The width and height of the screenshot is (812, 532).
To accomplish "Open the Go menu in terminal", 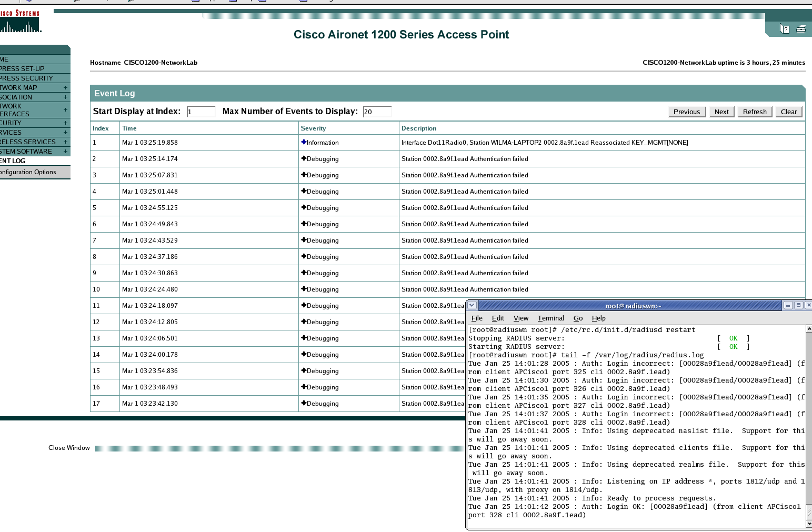I will [578, 318].
